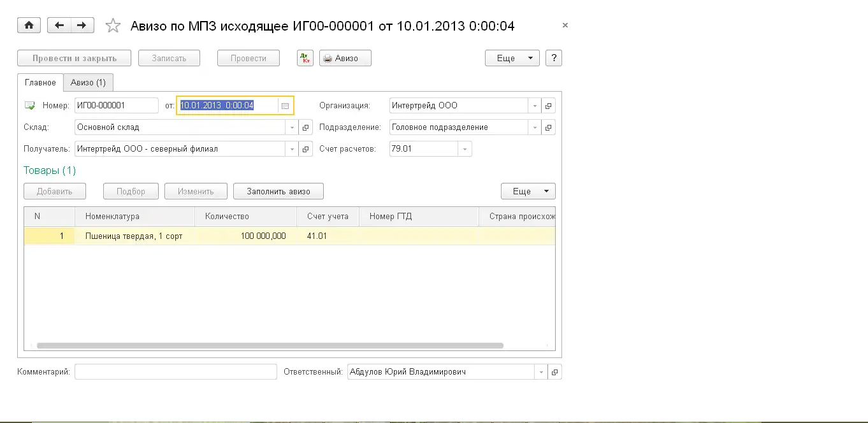Add document to favorites with star
This screenshot has width=868, height=423.
tap(113, 25)
